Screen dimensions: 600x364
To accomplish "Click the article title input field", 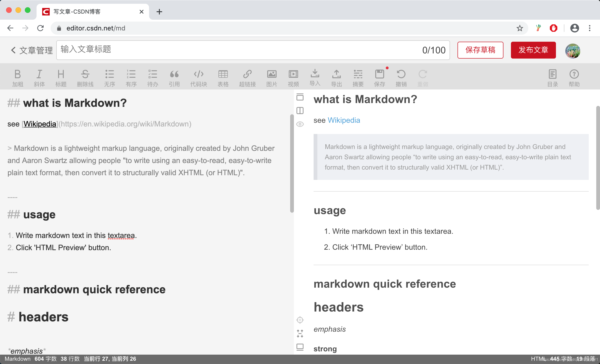I will pyautogui.click(x=219, y=50).
